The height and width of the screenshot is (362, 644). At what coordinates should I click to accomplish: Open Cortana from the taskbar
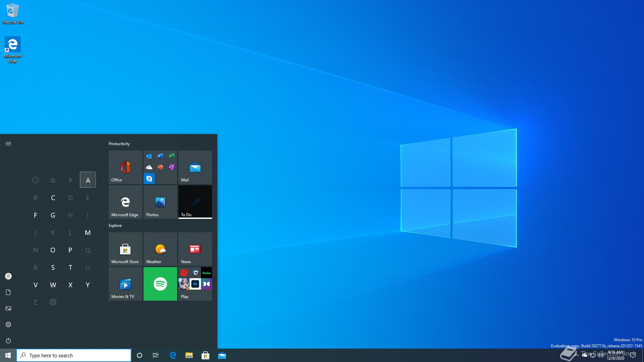[x=140, y=355]
